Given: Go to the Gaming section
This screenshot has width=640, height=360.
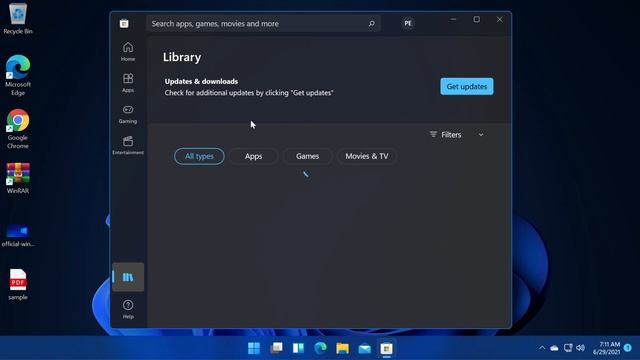Looking at the screenshot, I should [x=128, y=114].
